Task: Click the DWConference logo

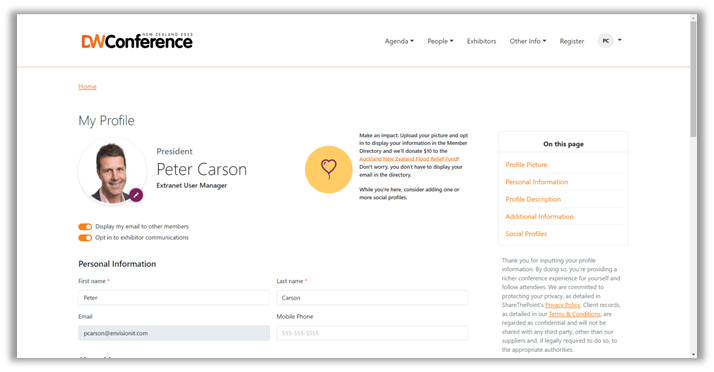Action: pyautogui.click(x=137, y=41)
